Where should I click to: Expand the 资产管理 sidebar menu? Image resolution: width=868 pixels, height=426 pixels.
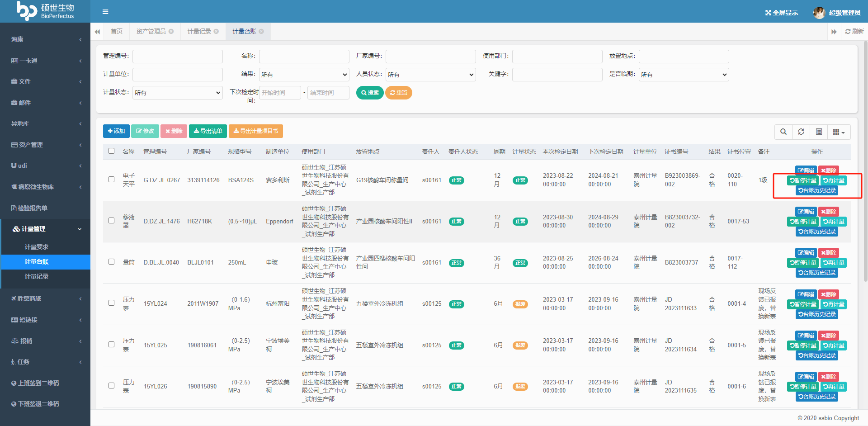45,145
